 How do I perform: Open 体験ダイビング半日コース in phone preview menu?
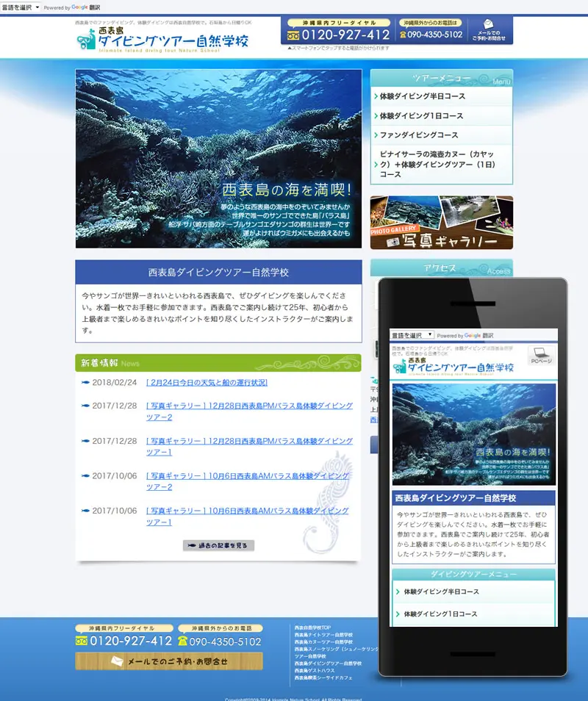pyautogui.click(x=473, y=592)
